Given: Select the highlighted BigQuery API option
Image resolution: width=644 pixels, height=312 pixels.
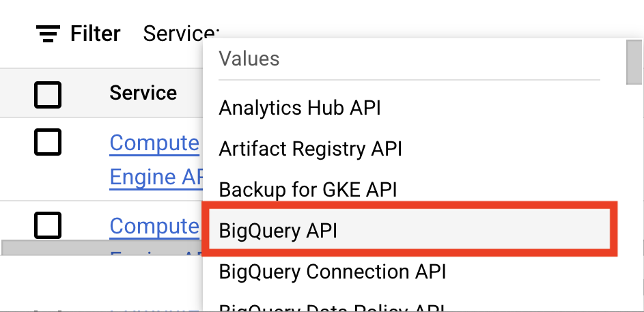Looking at the screenshot, I should point(278,230).
